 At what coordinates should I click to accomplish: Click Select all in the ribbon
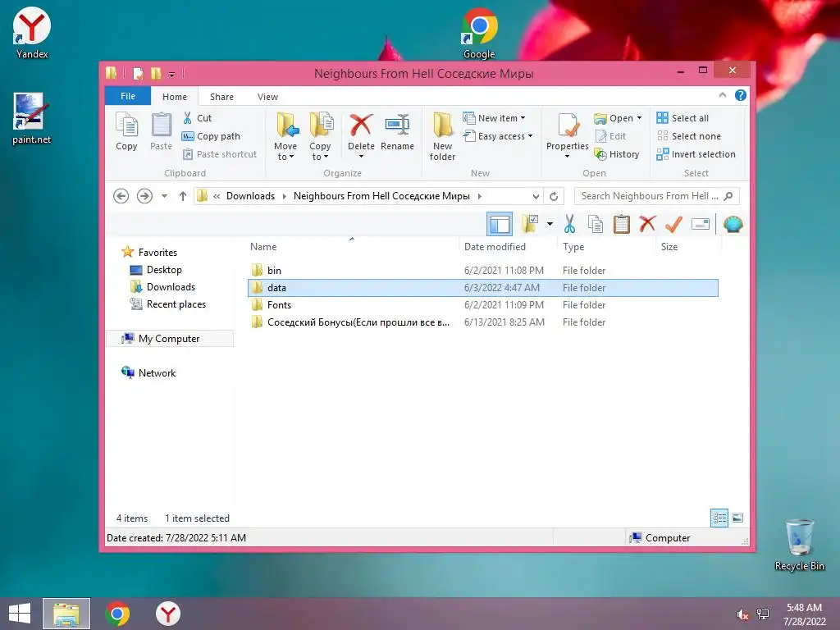pos(683,118)
